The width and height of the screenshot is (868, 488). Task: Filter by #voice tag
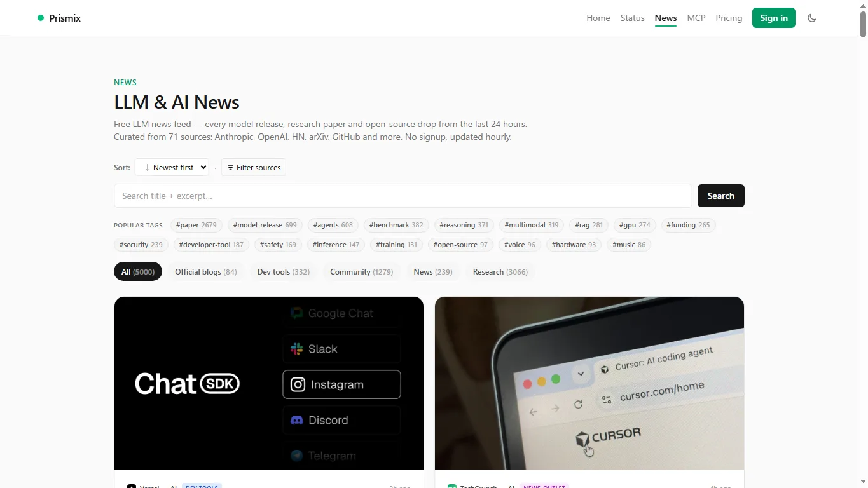(520, 245)
